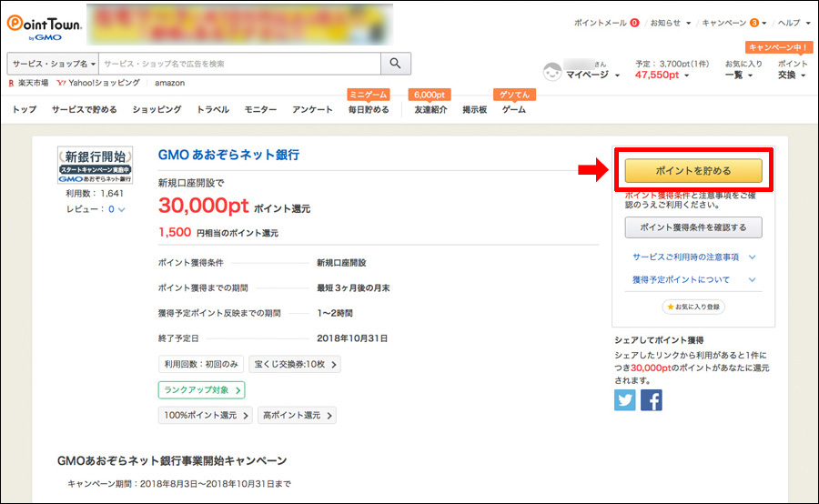This screenshot has height=504, width=819.
Task: Open the ゲーム nav tab
Action: click(514, 110)
